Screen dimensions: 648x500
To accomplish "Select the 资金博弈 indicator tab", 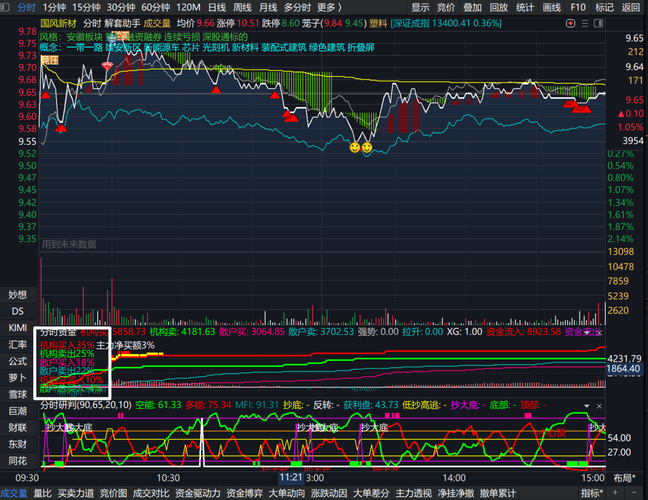I will tap(244, 493).
